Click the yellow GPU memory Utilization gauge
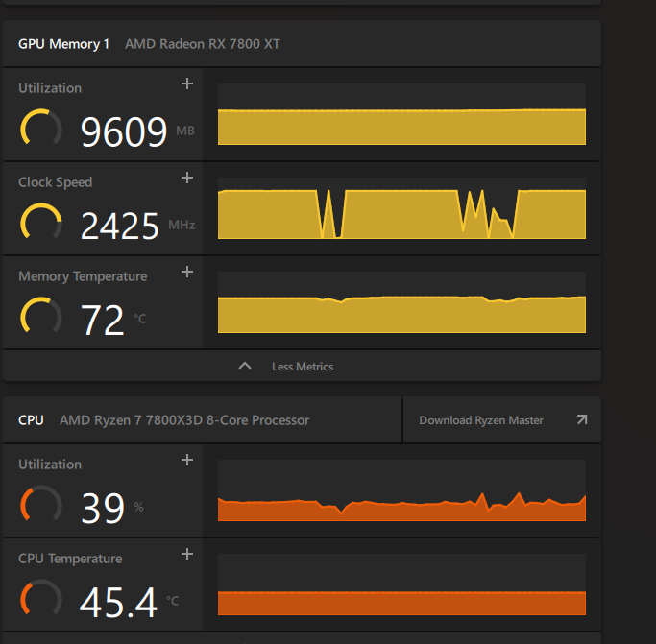The width and height of the screenshot is (656, 644). coord(40,130)
